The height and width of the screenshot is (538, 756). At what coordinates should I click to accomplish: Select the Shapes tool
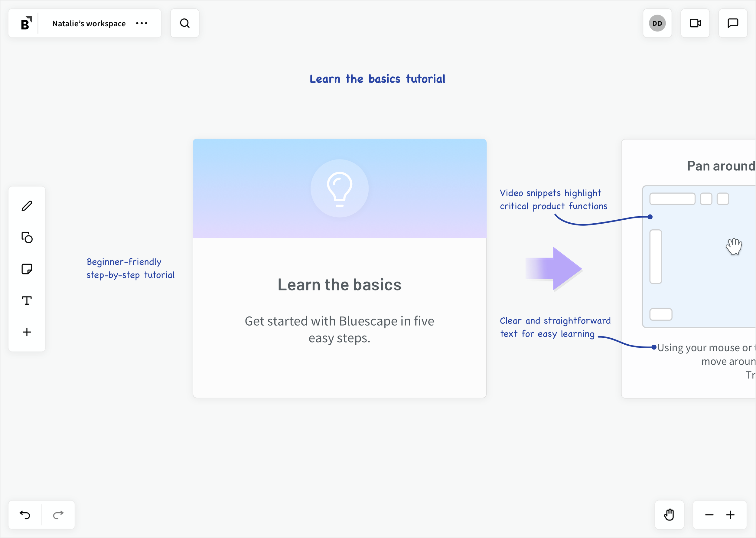click(27, 238)
